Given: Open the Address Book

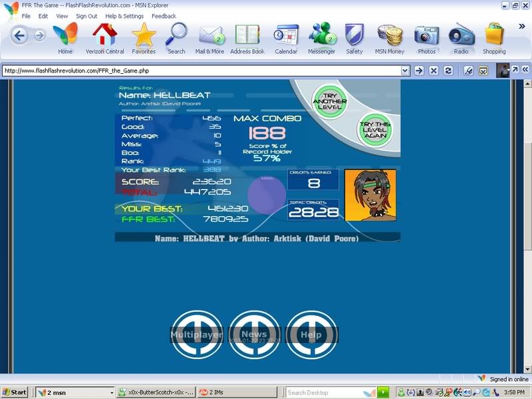Looking at the screenshot, I should click(247, 36).
